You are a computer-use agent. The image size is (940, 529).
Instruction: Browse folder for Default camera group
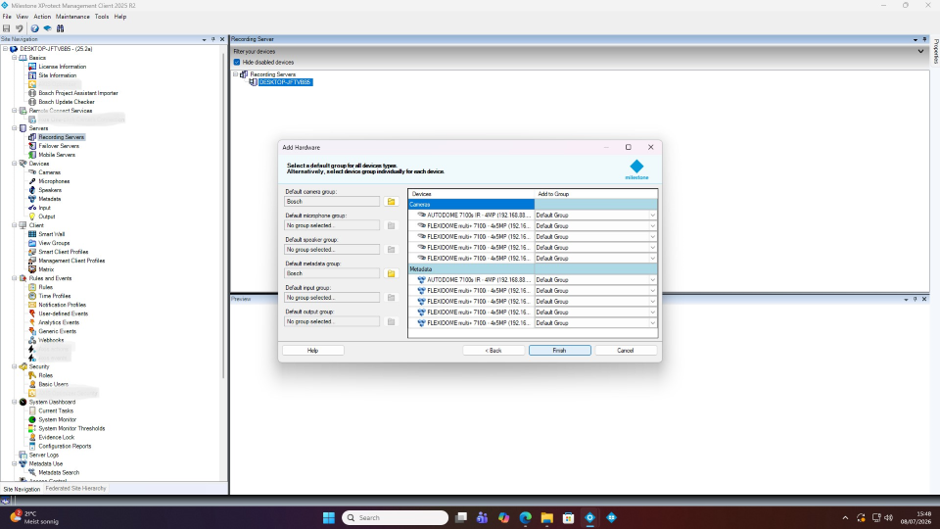pyautogui.click(x=391, y=202)
